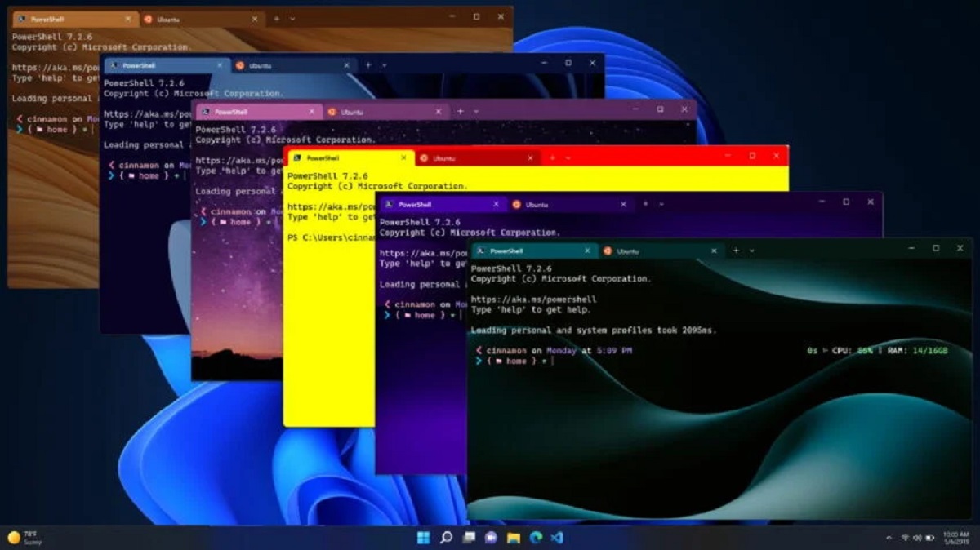Viewport: 980px width, 550px height.
Task: Close the Ubuntu tab in the purple window
Action: click(624, 204)
